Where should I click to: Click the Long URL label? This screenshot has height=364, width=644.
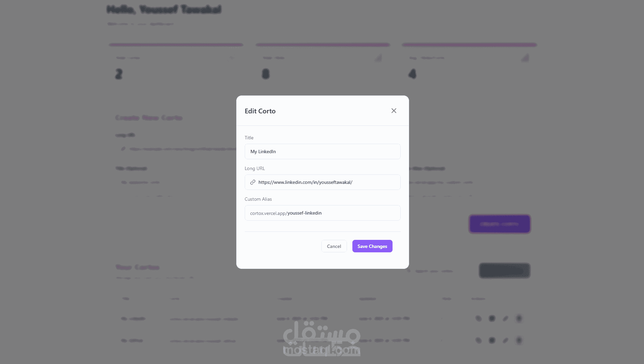254,168
